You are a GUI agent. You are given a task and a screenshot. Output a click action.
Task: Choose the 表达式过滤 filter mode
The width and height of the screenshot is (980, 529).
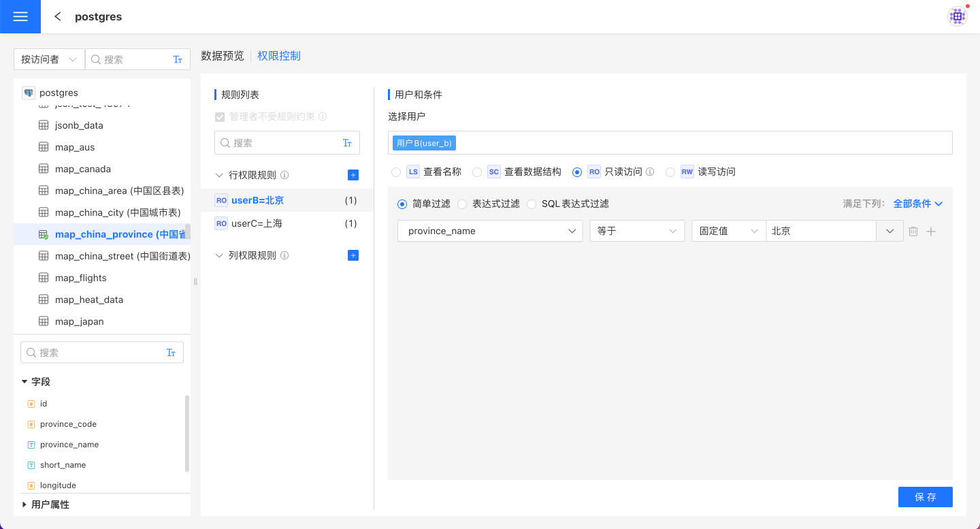click(463, 204)
